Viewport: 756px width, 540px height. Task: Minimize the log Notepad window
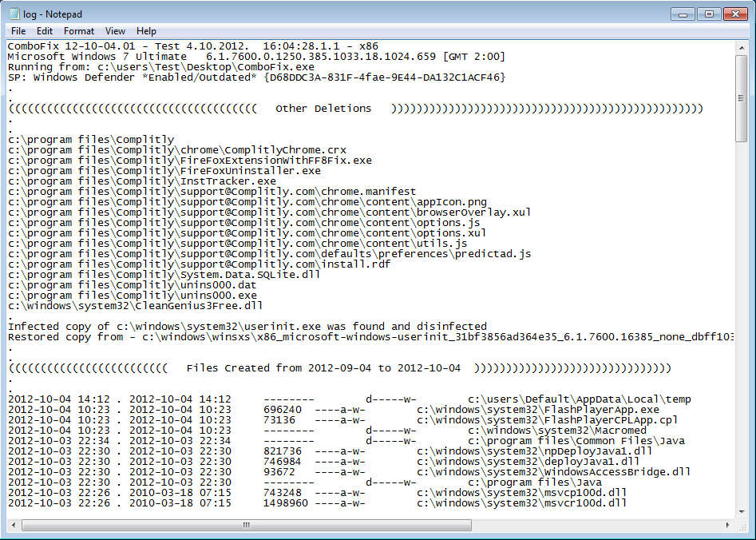point(683,14)
